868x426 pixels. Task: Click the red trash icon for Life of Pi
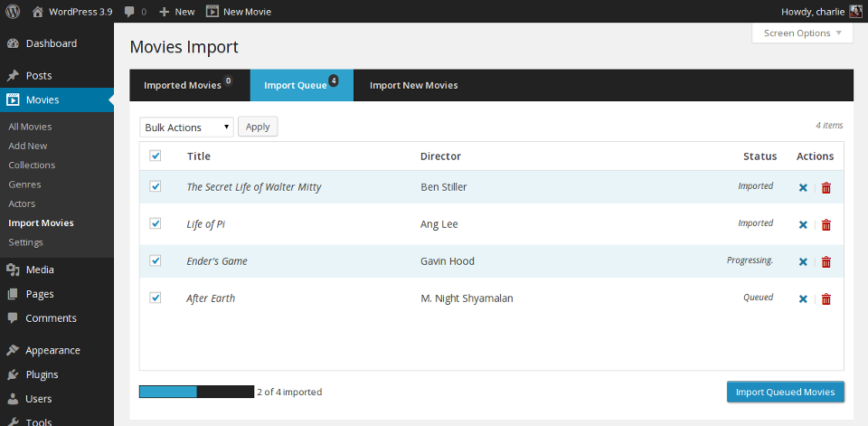pos(826,225)
